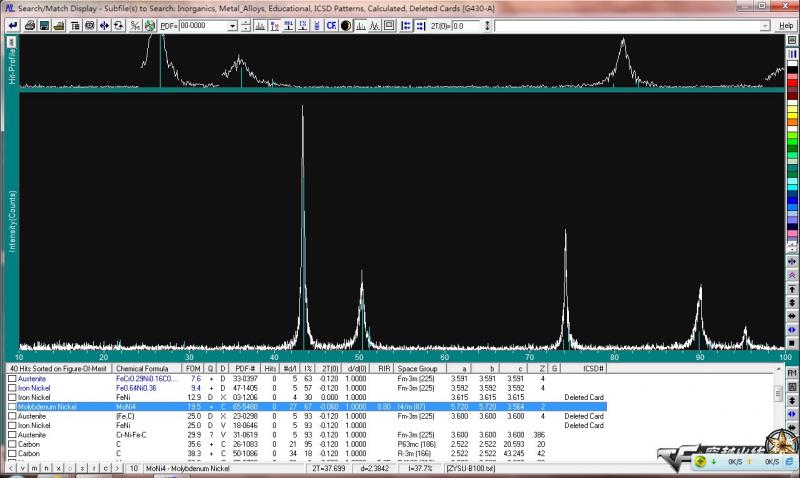Click the 2T(0)= spinner arrows
The width and height of the screenshot is (800, 478).
(487, 25)
